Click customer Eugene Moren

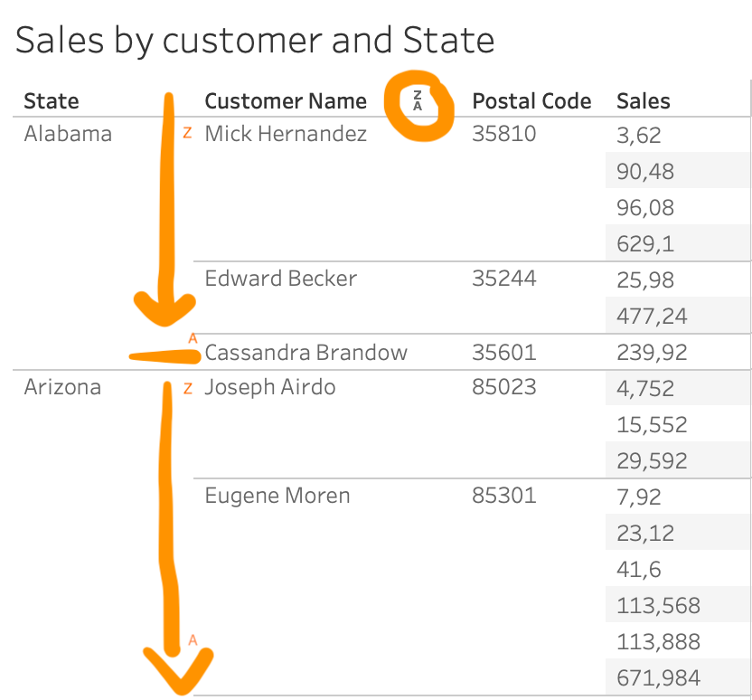click(277, 496)
